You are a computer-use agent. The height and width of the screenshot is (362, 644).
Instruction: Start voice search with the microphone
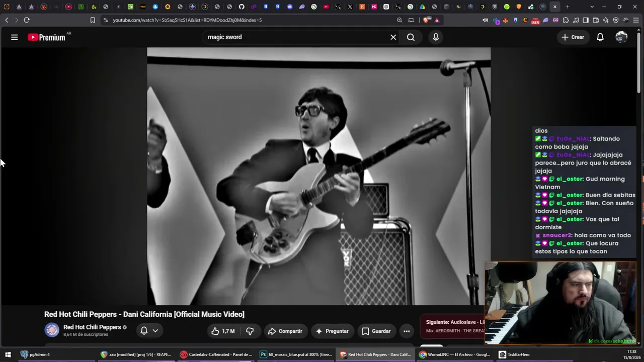coord(436,37)
